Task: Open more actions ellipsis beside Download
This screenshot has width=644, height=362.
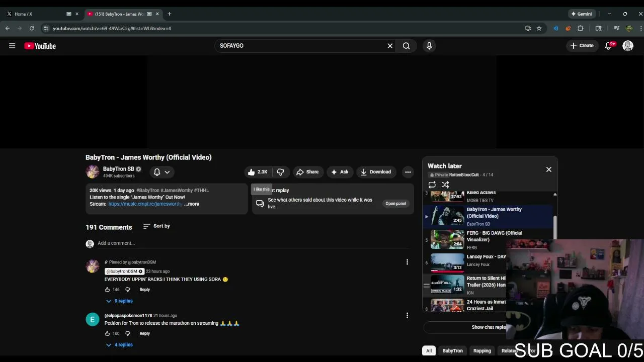Action: tap(408, 172)
